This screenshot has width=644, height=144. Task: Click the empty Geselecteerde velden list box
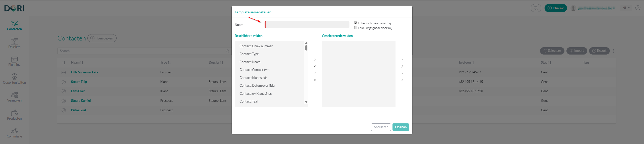point(359,74)
